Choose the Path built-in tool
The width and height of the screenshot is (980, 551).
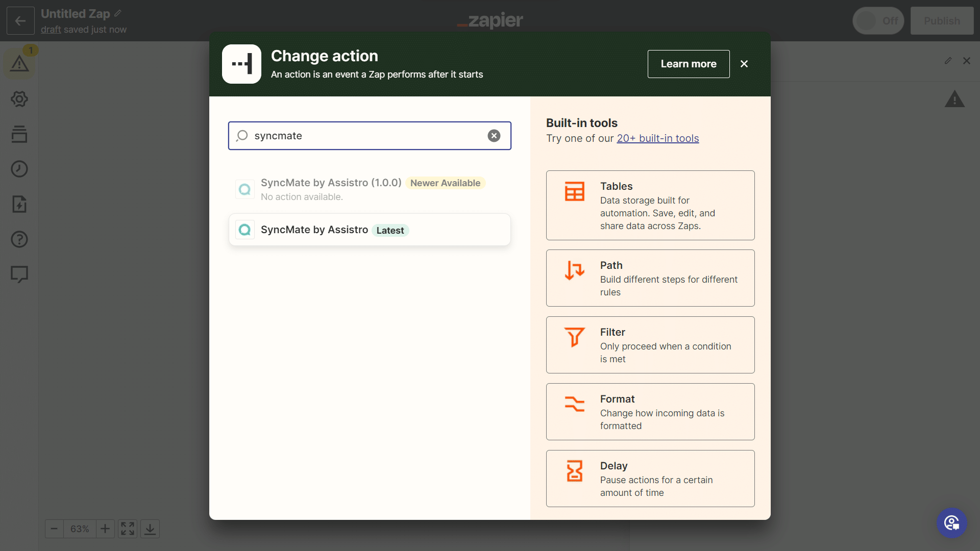click(650, 278)
